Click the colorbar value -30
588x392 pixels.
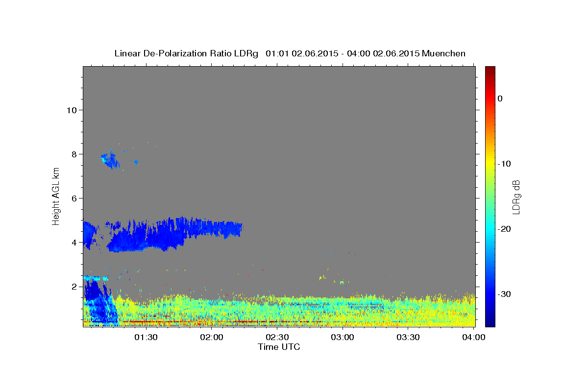[505, 294]
